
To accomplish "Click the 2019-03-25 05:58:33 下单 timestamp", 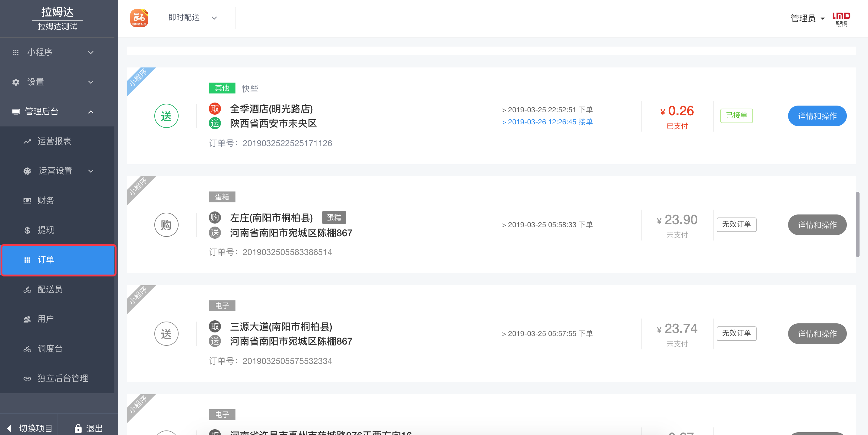I will tap(547, 224).
